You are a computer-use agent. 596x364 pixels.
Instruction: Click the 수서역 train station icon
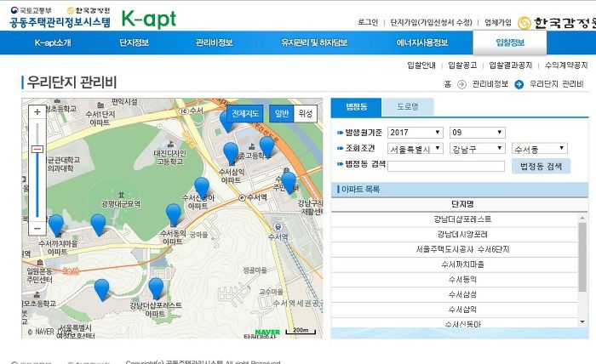tap(278, 227)
